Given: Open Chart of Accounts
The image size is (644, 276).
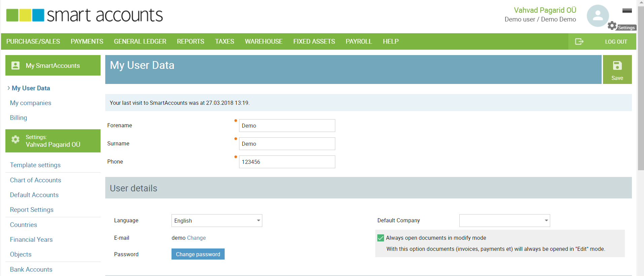Looking at the screenshot, I should 36,180.
